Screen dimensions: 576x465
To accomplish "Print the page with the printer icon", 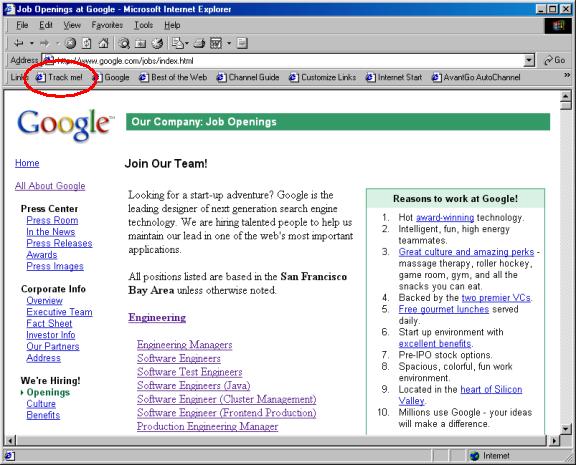I will point(199,43).
